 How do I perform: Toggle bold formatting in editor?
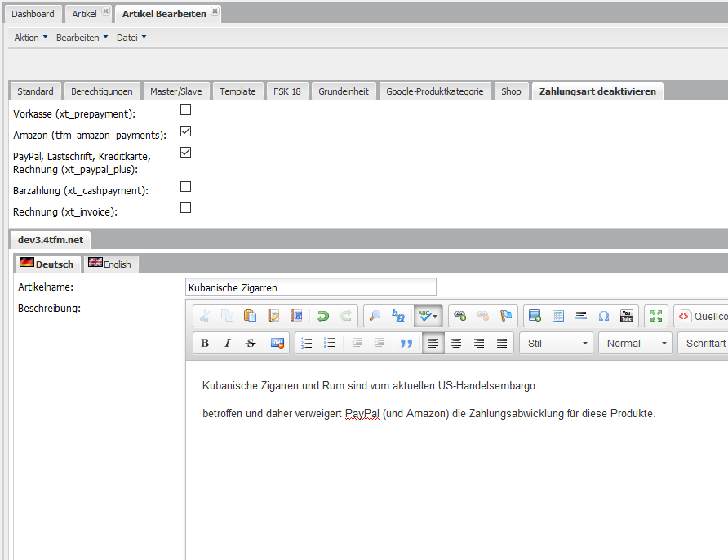tap(205, 344)
